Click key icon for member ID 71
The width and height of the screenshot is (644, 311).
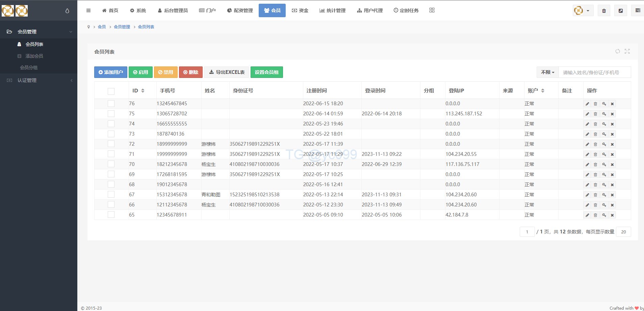point(604,154)
